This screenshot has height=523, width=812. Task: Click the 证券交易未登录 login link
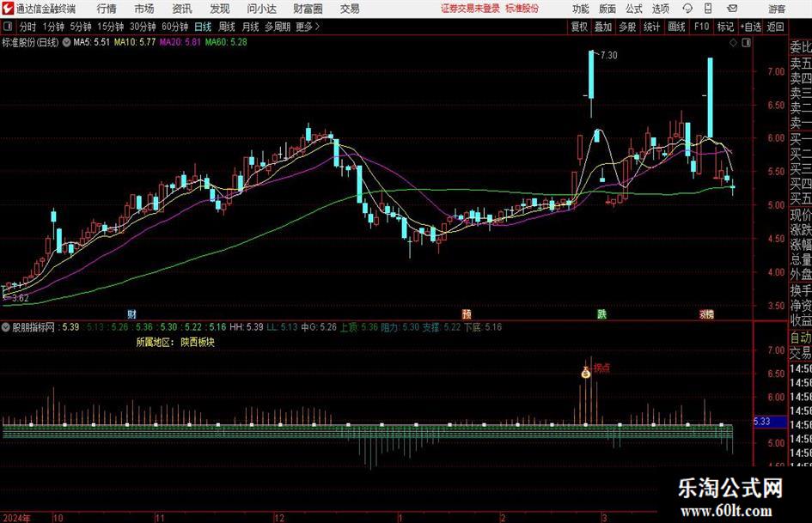[x=470, y=9]
